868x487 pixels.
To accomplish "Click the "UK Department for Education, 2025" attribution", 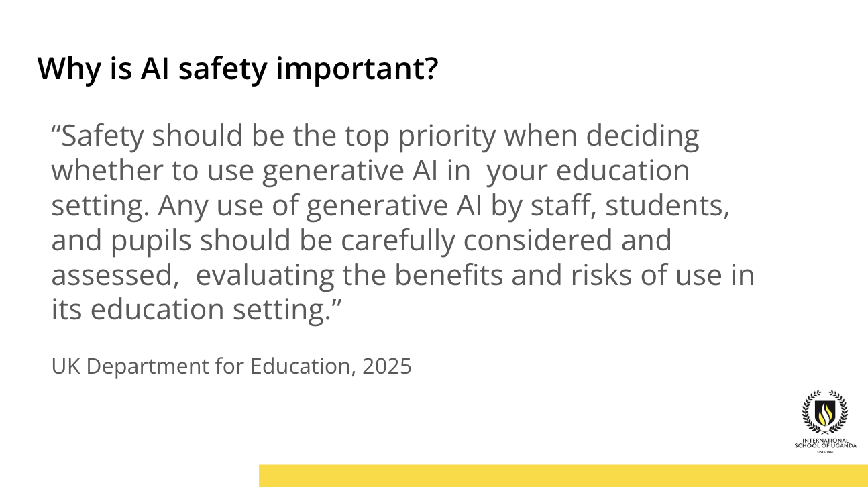I will (231, 366).
